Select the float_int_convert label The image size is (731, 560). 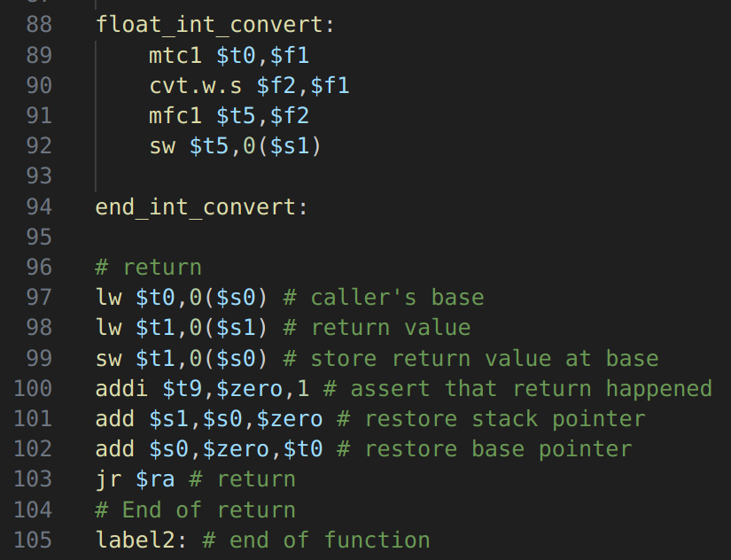tap(215, 24)
